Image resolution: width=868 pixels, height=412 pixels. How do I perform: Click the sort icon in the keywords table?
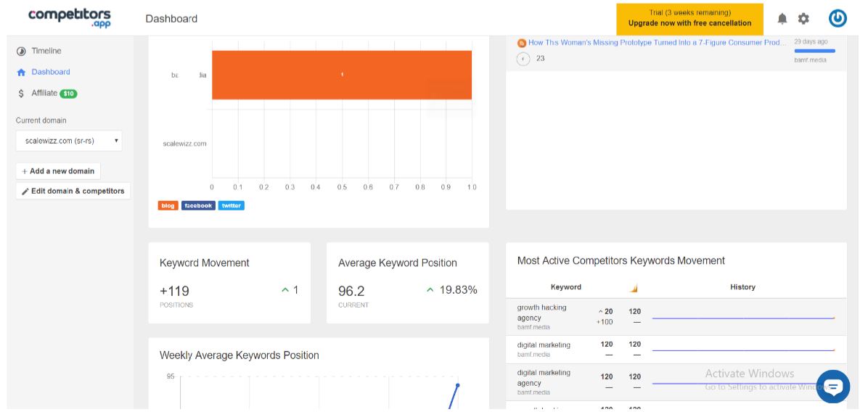pyautogui.click(x=634, y=287)
